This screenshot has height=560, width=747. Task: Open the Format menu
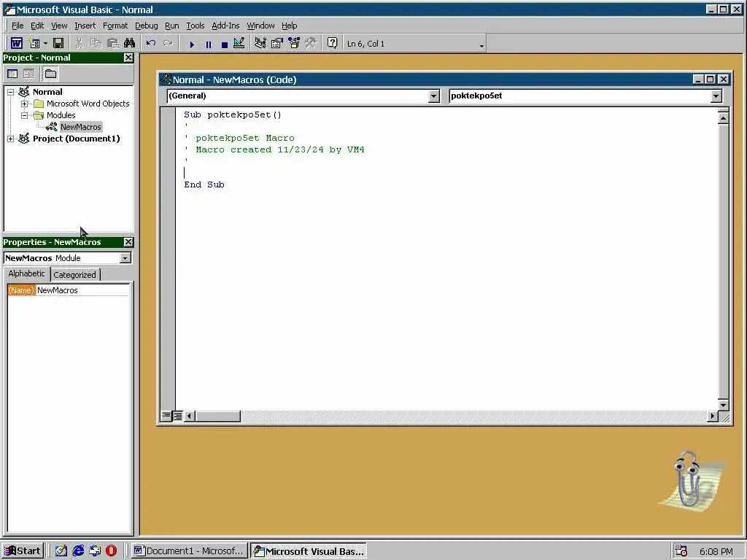115,26
